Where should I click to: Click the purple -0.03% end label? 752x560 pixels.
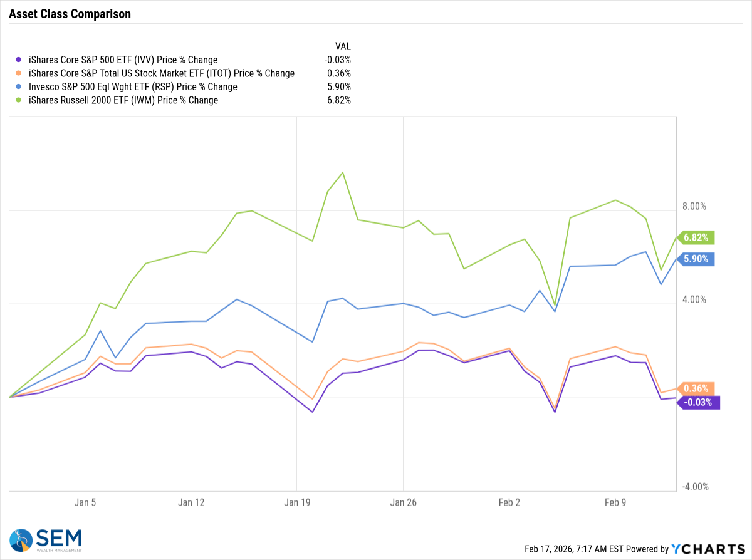coord(698,402)
